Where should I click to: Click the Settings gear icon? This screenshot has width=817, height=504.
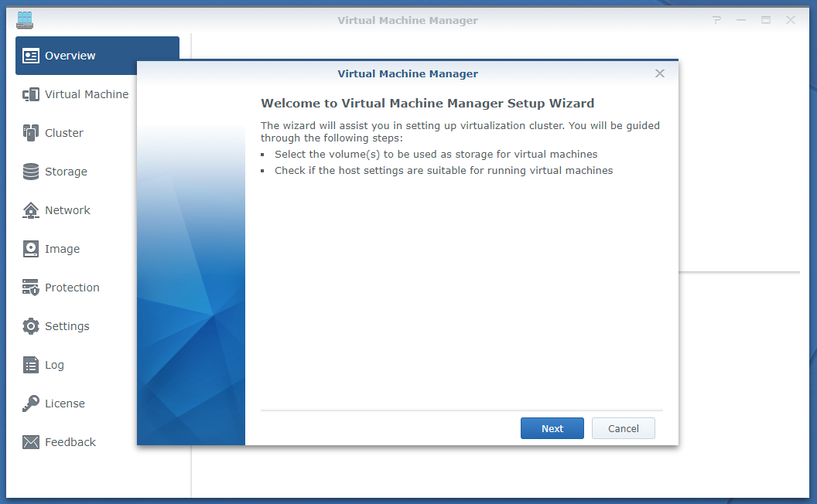pyautogui.click(x=31, y=326)
